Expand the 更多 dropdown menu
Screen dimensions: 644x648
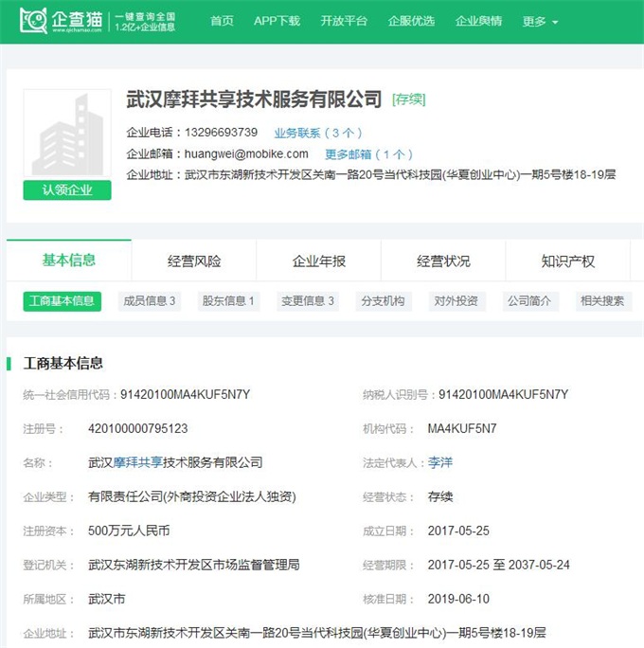(x=540, y=21)
